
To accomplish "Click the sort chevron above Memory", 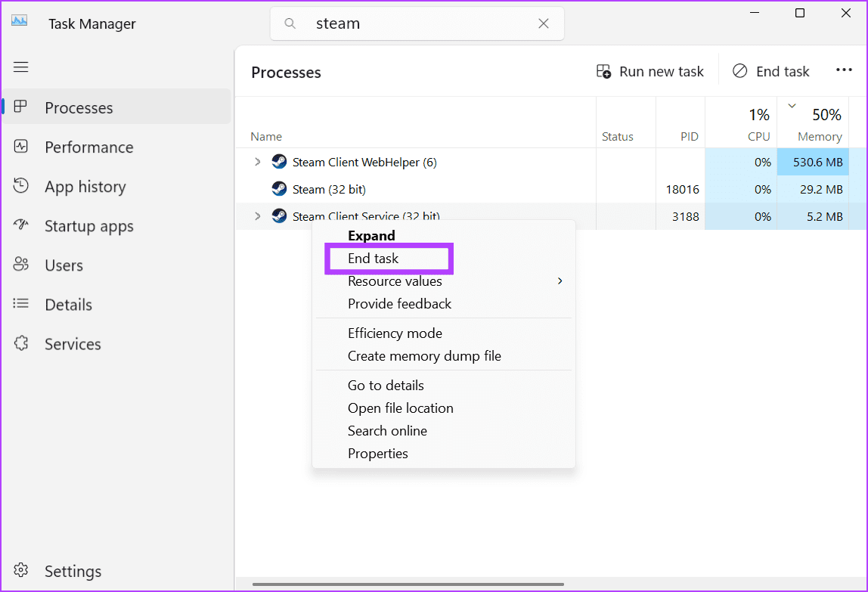I will pos(792,105).
